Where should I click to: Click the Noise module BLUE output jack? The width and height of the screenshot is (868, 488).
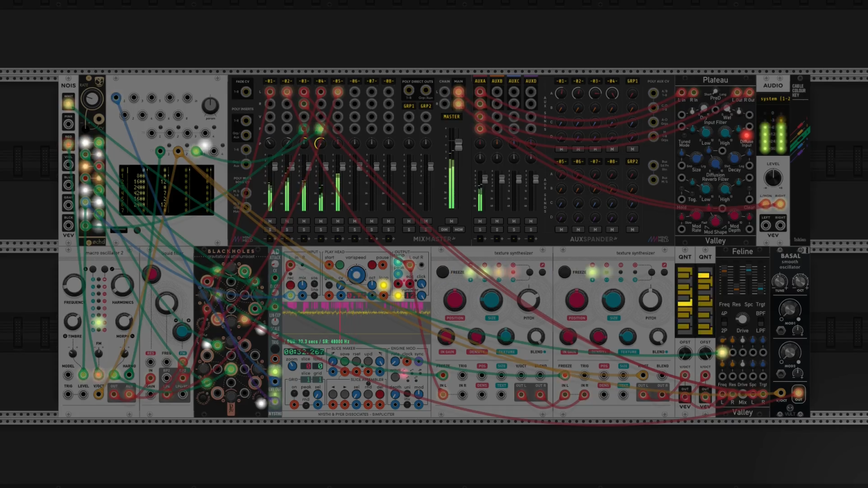(68, 185)
